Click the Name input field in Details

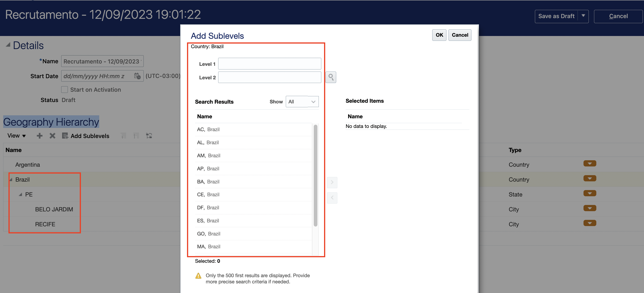[x=102, y=61]
